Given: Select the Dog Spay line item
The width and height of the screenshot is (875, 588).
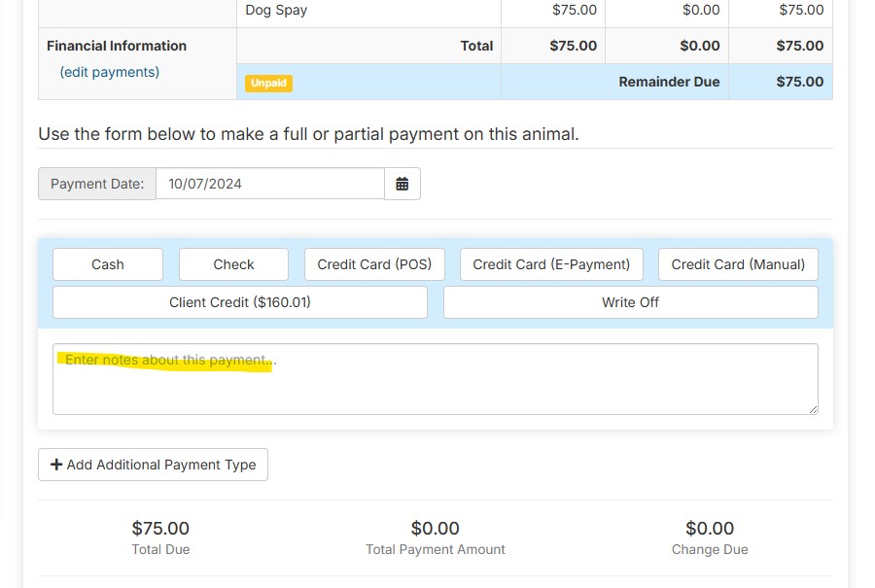Looking at the screenshot, I should point(276,10).
